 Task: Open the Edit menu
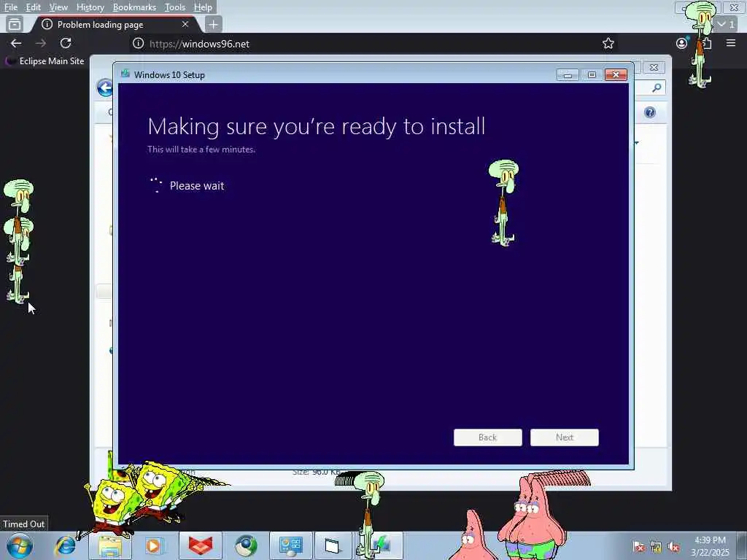tap(33, 7)
